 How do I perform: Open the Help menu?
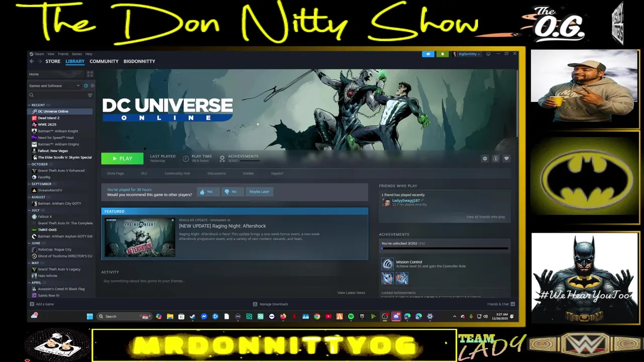(x=89, y=54)
